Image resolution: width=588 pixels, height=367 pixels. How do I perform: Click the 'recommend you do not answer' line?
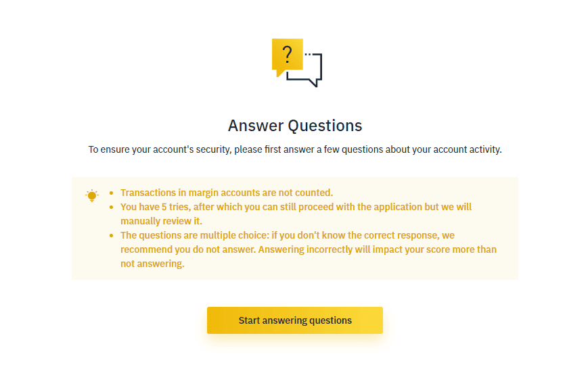[309, 249]
